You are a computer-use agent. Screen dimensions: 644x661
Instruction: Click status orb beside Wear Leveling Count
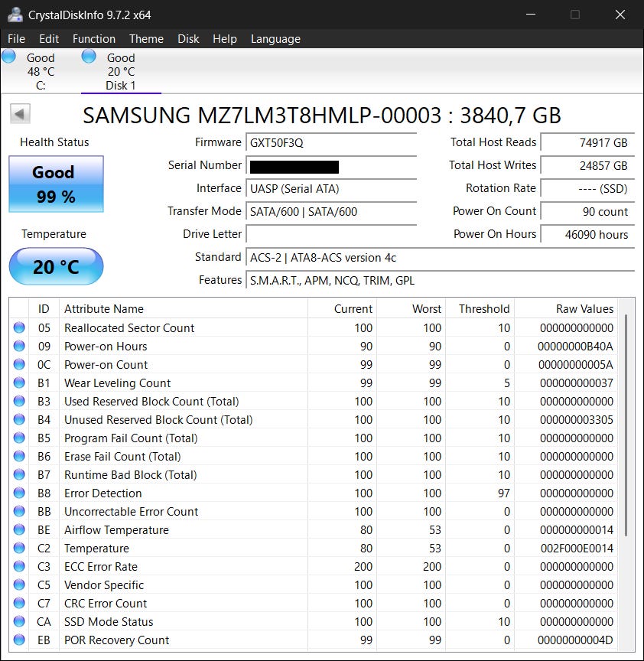pos(19,383)
